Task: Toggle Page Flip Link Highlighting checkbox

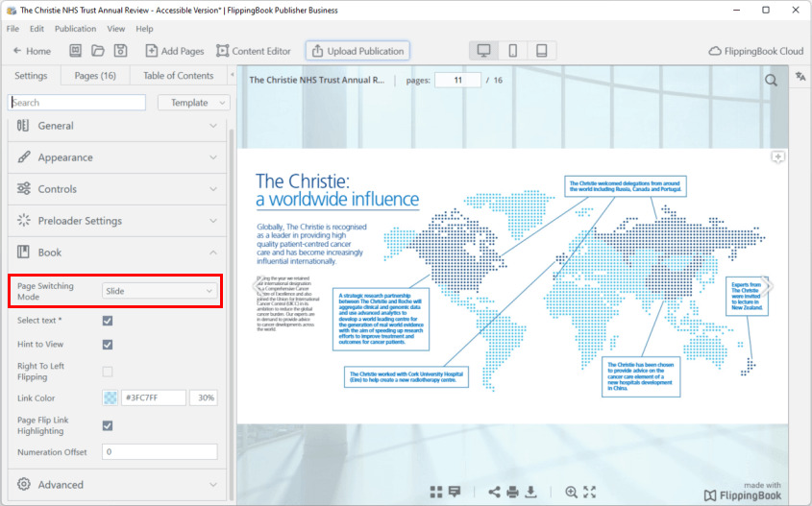Action: (108, 425)
